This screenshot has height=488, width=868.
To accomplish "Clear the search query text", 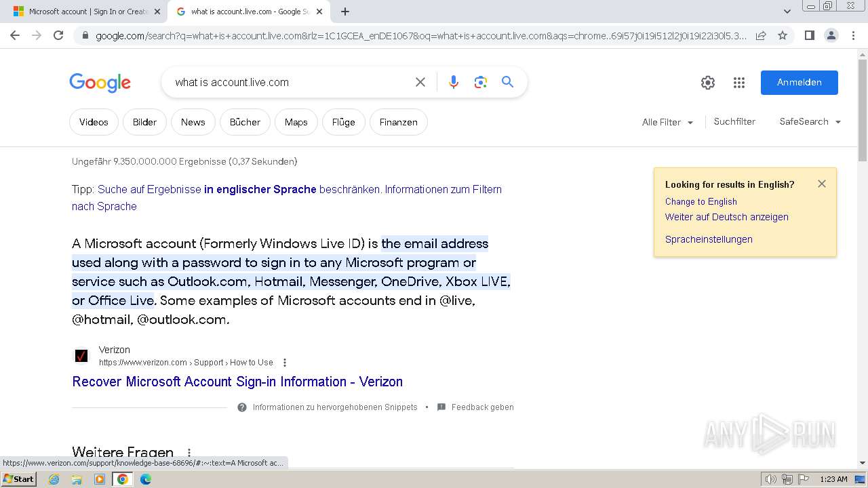I will coord(420,82).
